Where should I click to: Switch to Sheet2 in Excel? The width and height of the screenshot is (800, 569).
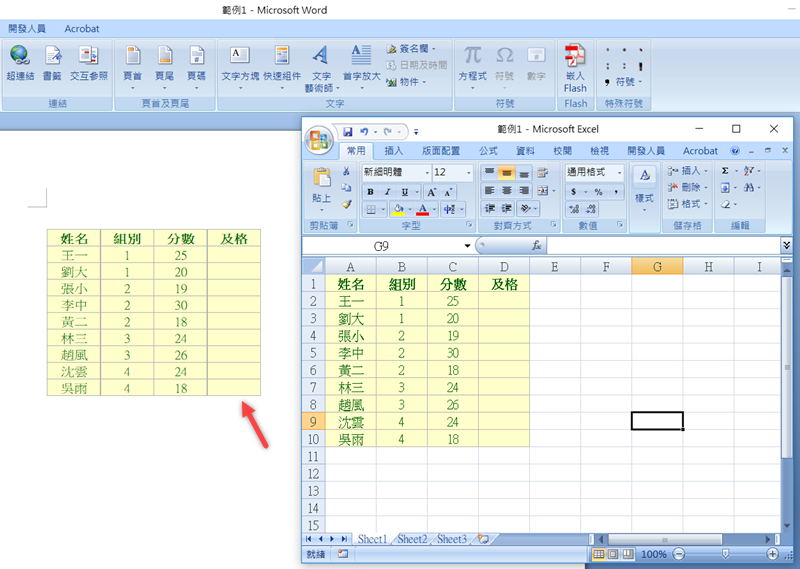(x=412, y=539)
